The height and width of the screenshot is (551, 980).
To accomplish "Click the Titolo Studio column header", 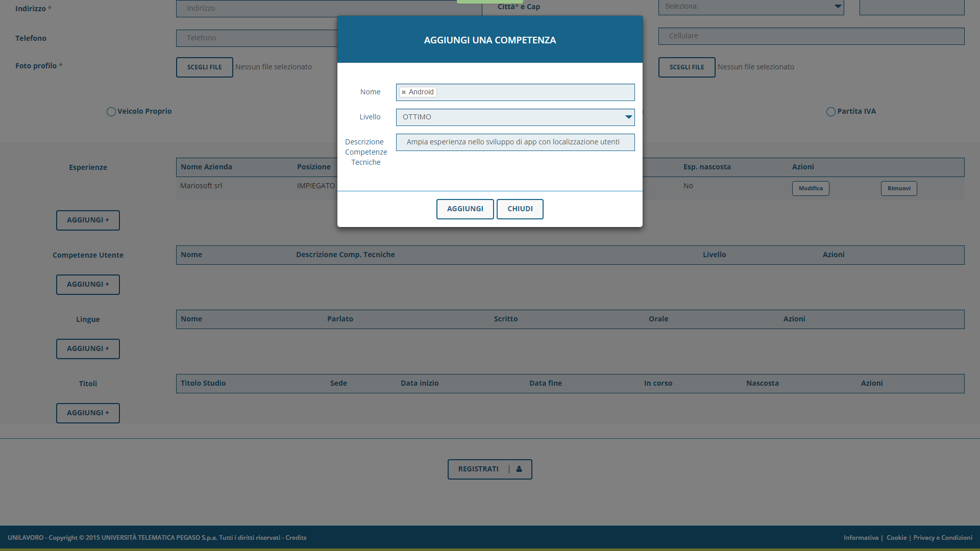I will (203, 384).
